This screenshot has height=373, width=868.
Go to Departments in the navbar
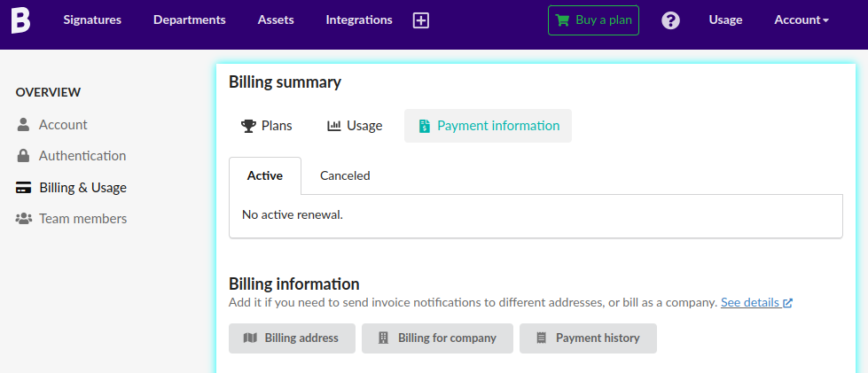click(x=189, y=20)
